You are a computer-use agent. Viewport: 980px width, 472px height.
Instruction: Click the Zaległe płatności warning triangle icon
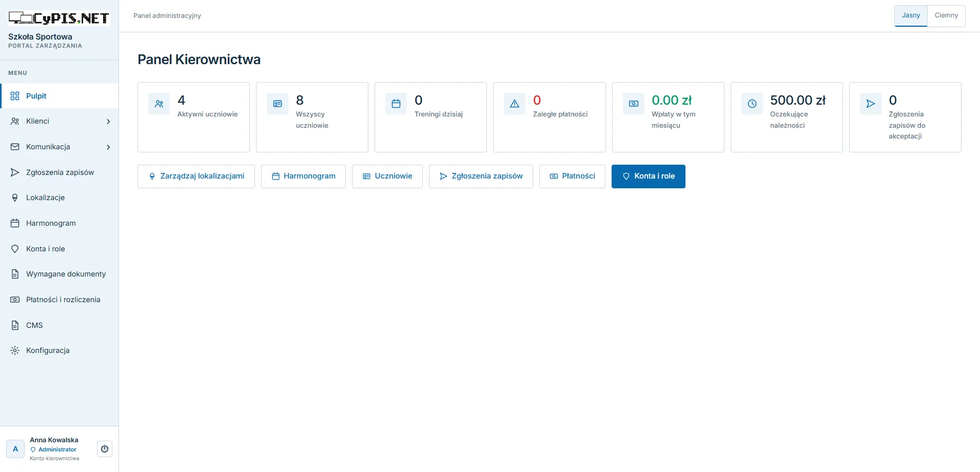(515, 104)
